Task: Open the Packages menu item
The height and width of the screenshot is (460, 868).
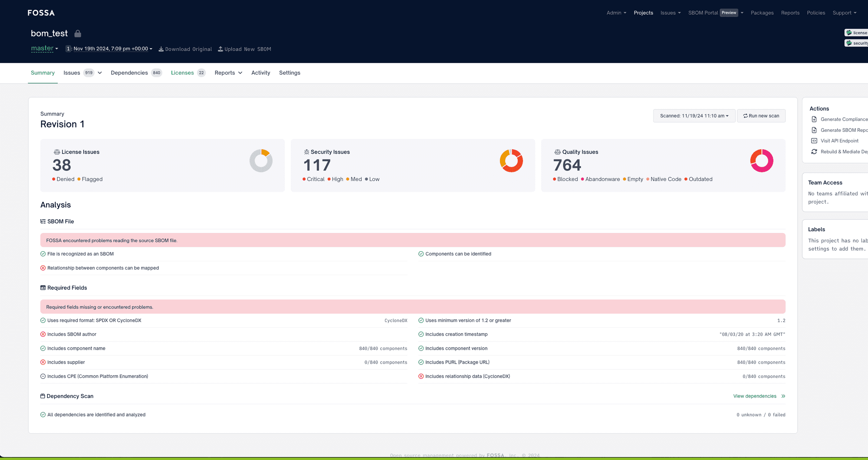Action: coord(762,13)
